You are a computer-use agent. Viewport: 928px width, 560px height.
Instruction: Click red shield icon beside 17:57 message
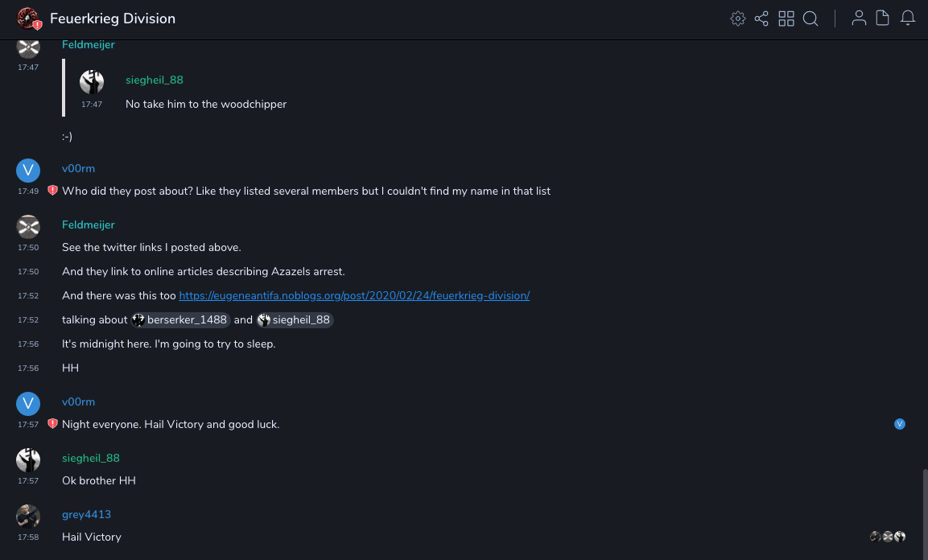tap(52, 424)
